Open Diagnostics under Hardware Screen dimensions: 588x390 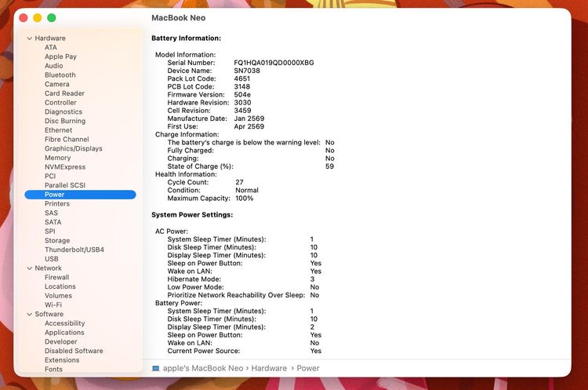(64, 112)
